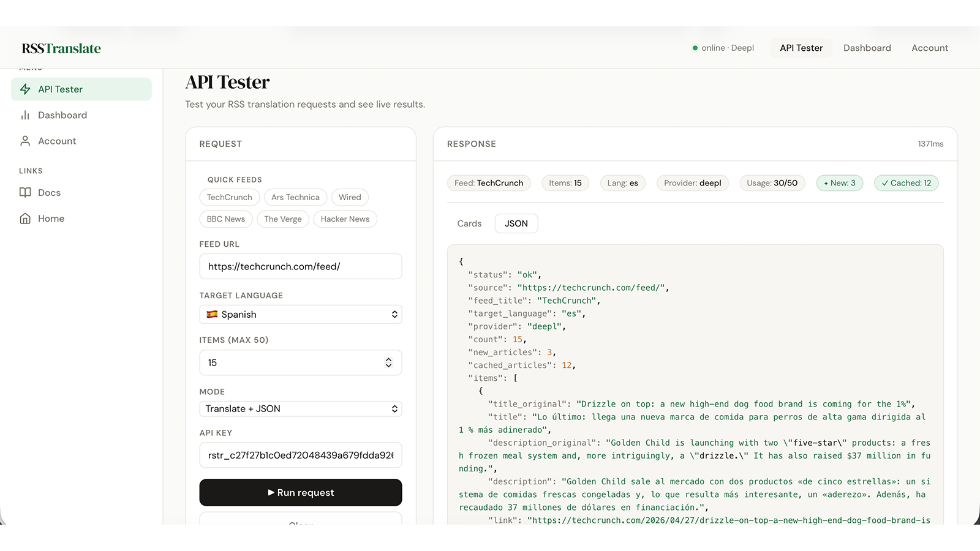Click into the Feed URL field
Viewport: 980px width, 551px height.
pos(301,266)
